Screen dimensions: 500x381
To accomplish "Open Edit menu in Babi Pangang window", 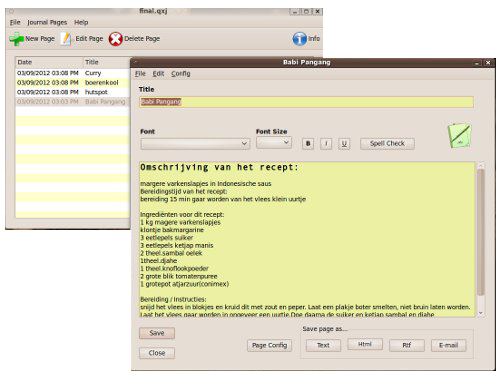I will pos(158,74).
